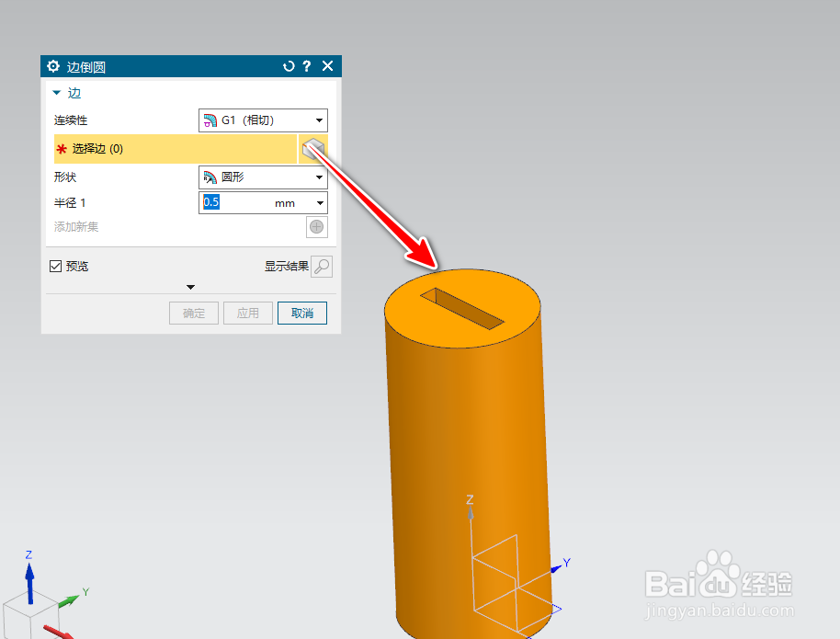Select the cylinder's top circular edge
Image resolution: width=840 pixels, height=639 pixels.
(x=463, y=348)
